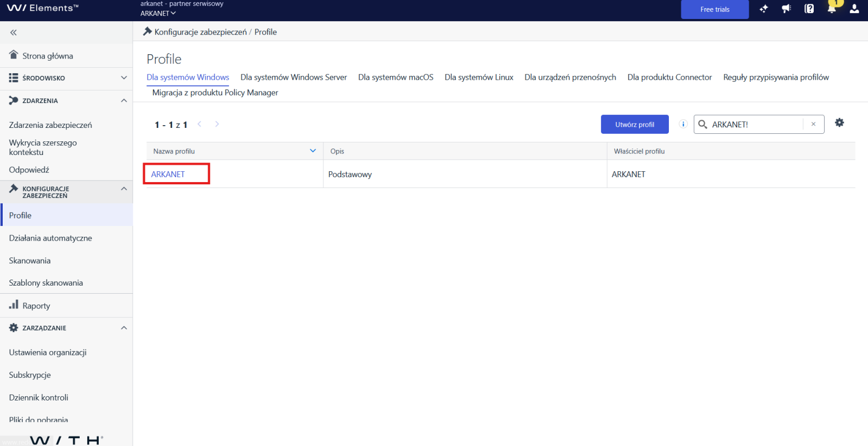Switch to Dla systemów Linux tab
Screen dimensions: 868x446
pyautogui.click(x=478, y=77)
